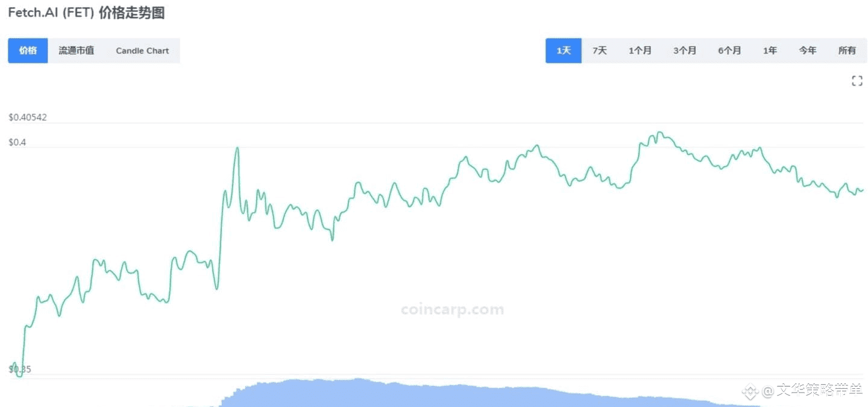Screen dimensions: 868x407
Task: Switch to the 流通市值 tab
Action: 76,51
